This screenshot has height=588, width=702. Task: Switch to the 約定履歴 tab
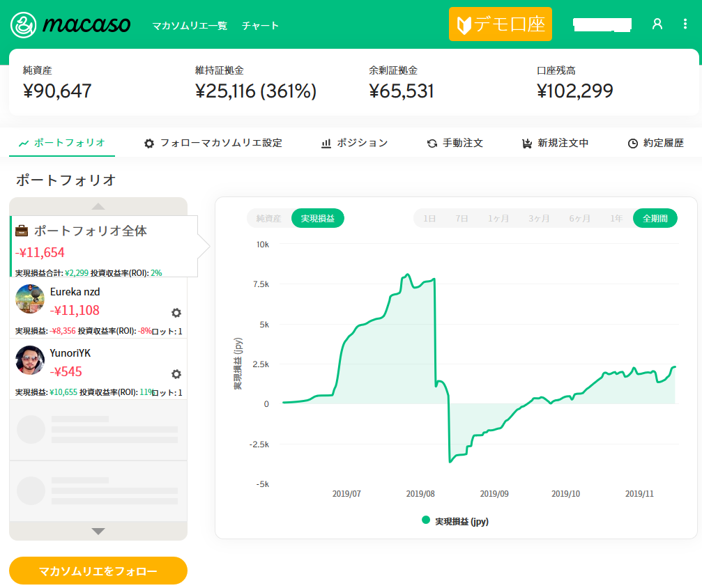[x=655, y=143]
